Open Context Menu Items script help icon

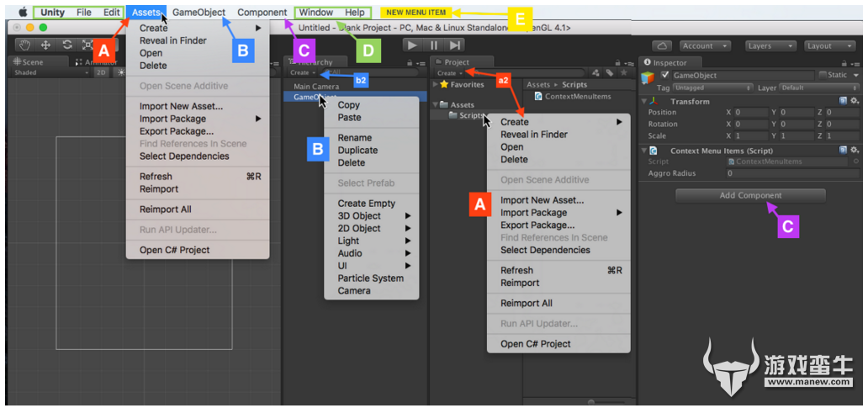(x=843, y=150)
